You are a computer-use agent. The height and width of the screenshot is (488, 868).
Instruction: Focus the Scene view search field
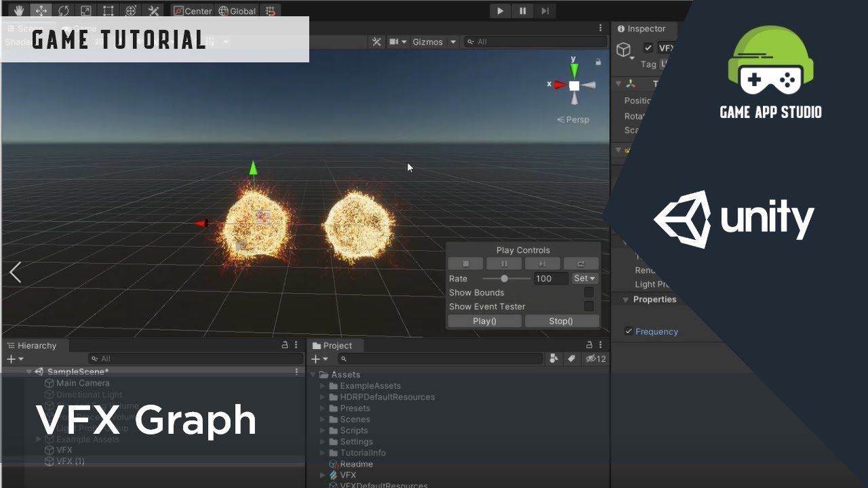[x=535, y=42]
